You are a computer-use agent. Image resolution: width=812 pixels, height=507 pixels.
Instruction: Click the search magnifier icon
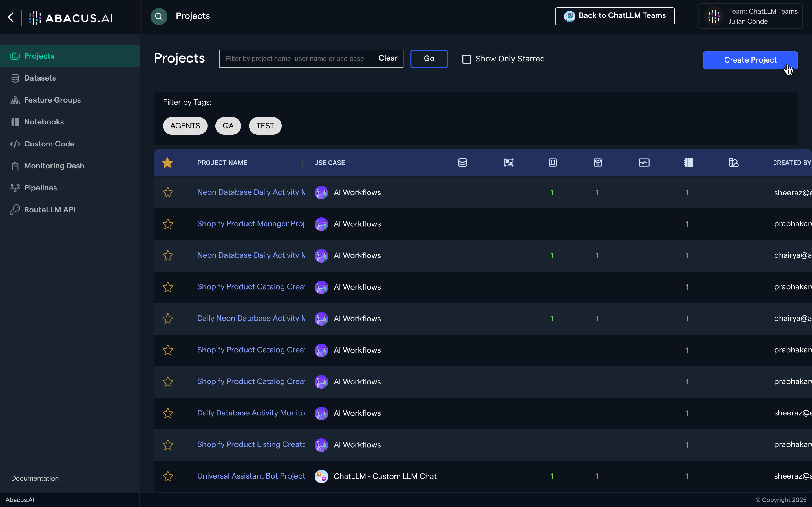[x=159, y=16]
